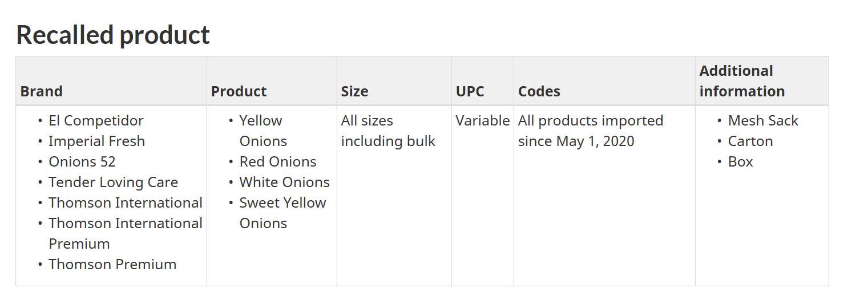Click Mesh Sack in additional information

(x=763, y=121)
